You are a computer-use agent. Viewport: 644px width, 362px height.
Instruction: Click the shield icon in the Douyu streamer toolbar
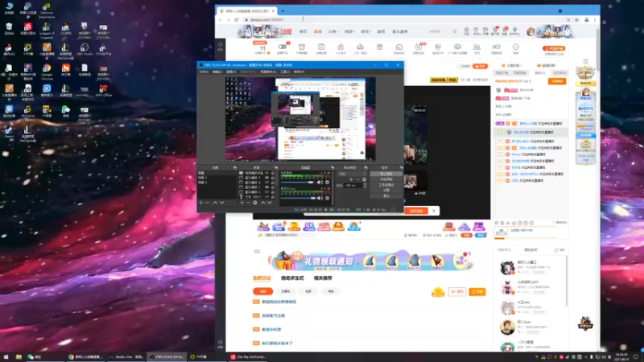click(438, 47)
